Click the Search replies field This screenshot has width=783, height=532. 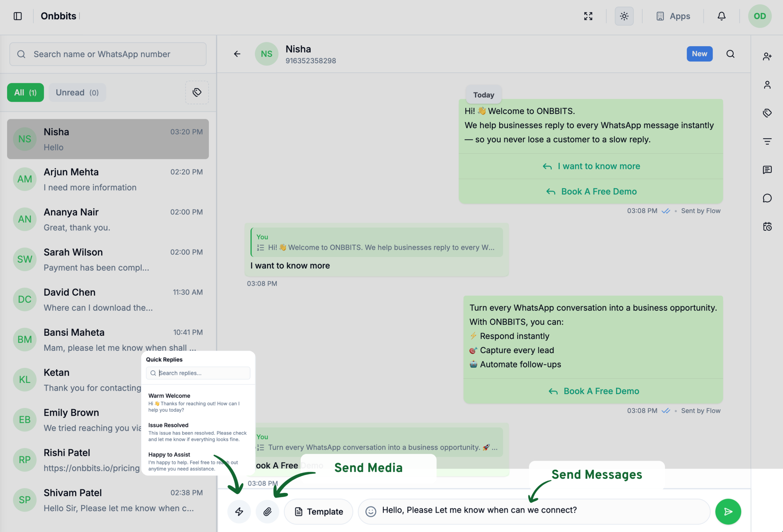point(198,373)
